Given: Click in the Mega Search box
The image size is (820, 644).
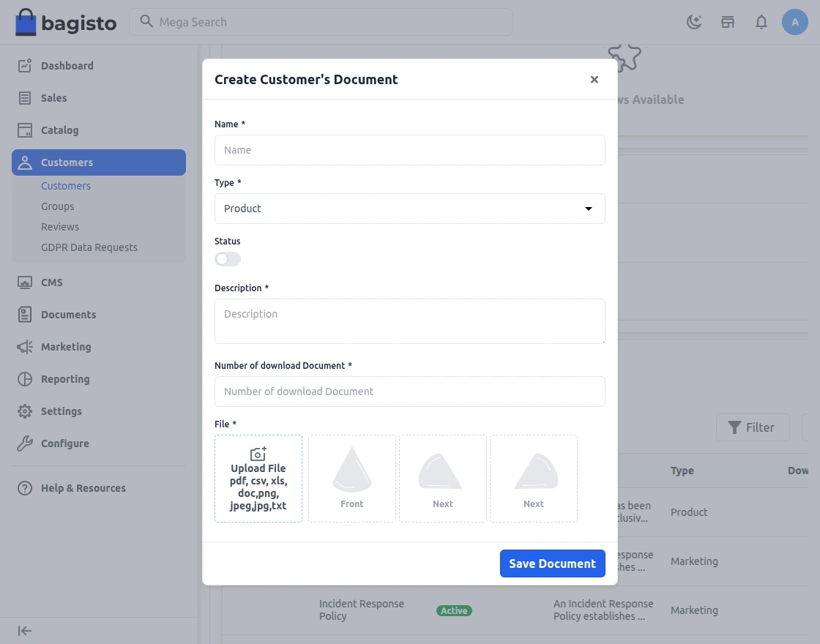Looking at the screenshot, I should pos(321,22).
